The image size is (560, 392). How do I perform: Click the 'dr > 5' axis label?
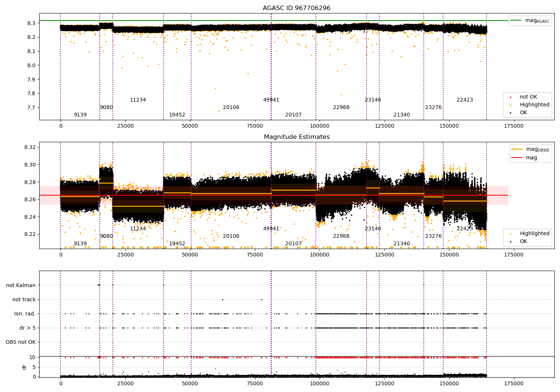coord(28,328)
